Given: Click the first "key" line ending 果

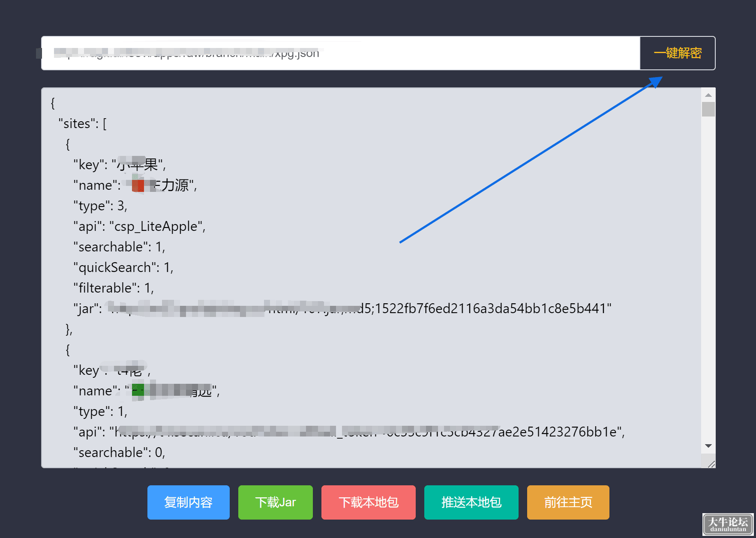Looking at the screenshot, I should point(120,165).
